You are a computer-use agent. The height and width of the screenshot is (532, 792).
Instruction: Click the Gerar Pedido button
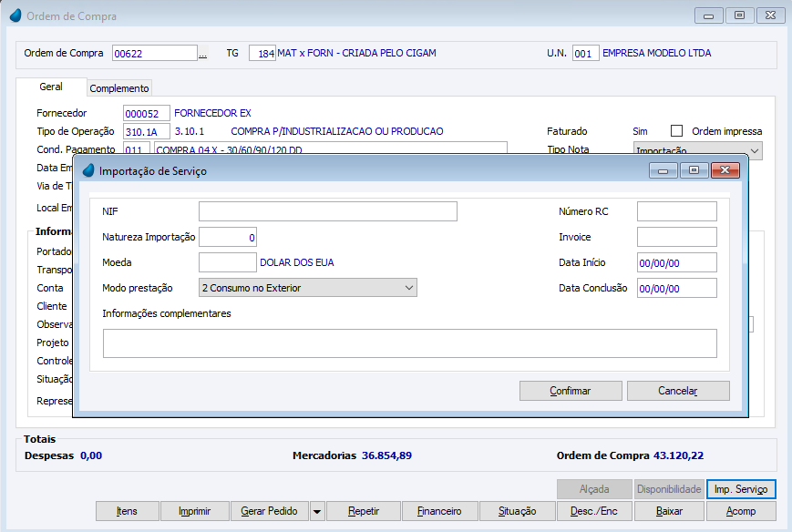[269, 511]
